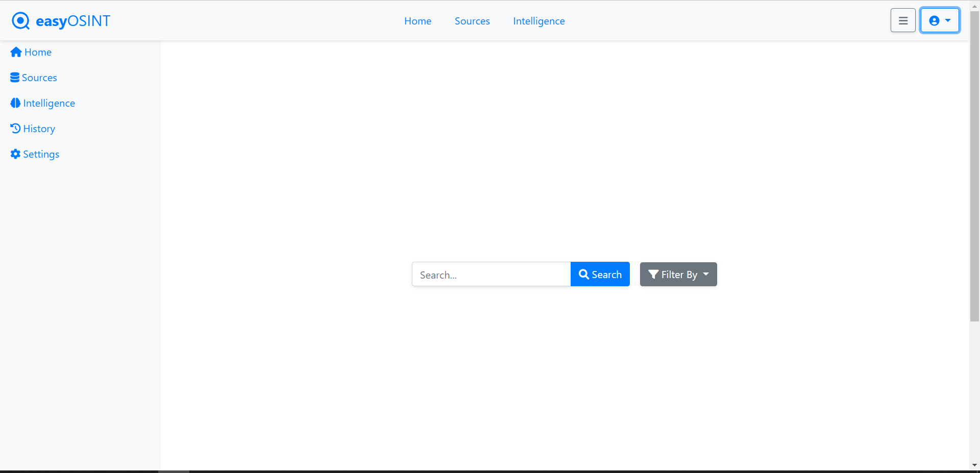980x473 pixels.
Task: Navigate to Intelligence via top navigation
Action: tap(539, 21)
